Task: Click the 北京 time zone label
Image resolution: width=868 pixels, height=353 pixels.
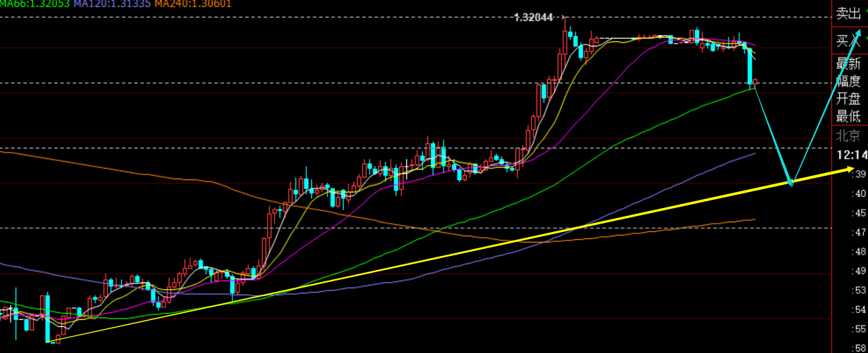Action: 849,136
